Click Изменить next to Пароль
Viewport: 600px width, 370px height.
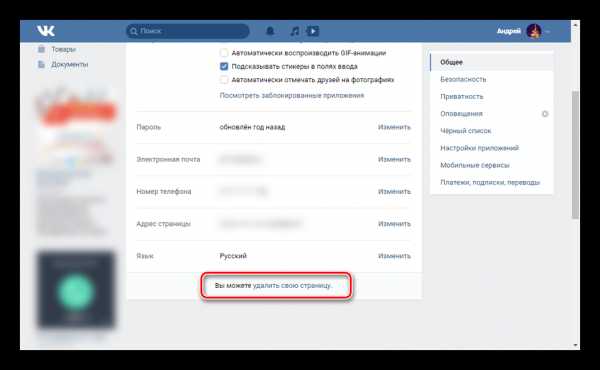click(394, 127)
